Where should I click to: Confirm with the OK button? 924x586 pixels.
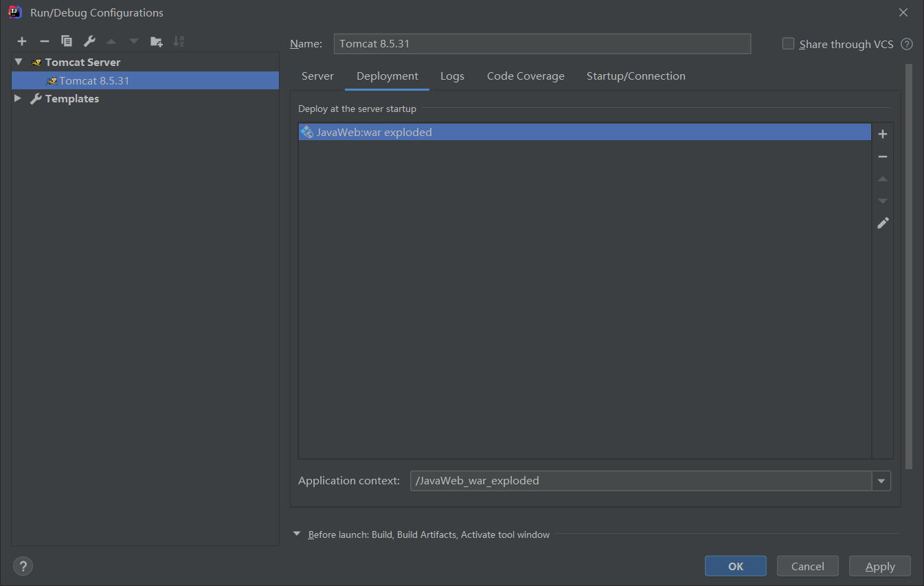[736, 566]
